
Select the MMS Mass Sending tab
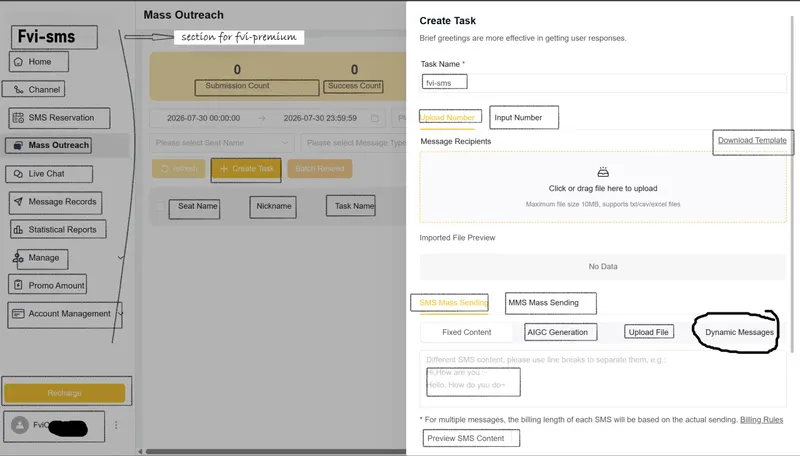pos(543,302)
